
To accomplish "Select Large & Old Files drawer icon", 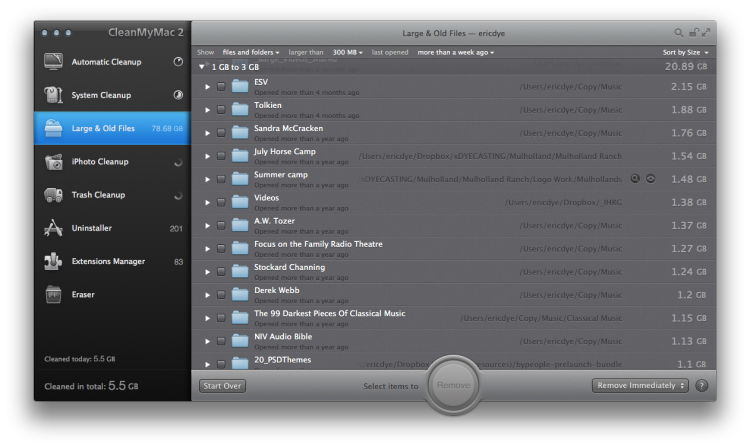I will (x=53, y=128).
